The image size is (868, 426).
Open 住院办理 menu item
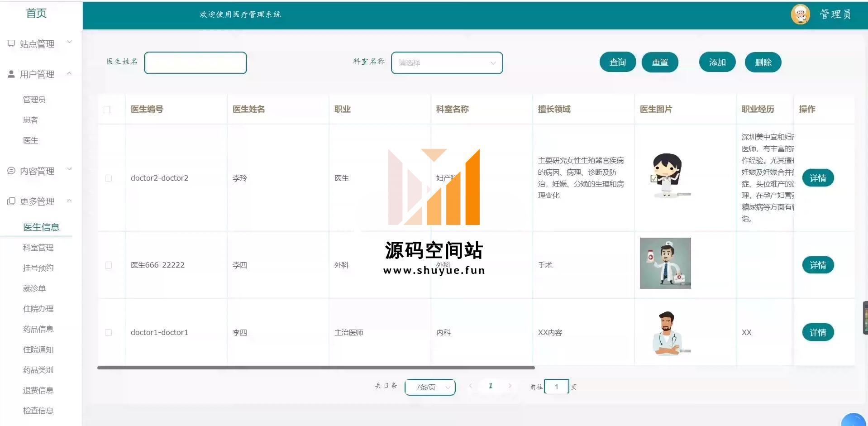click(38, 309)
